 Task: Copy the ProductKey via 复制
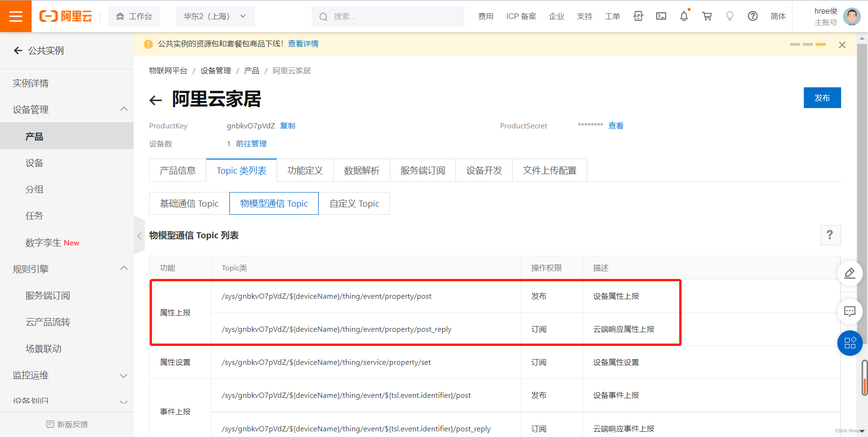pyautogui.click(x=287, y=126)
